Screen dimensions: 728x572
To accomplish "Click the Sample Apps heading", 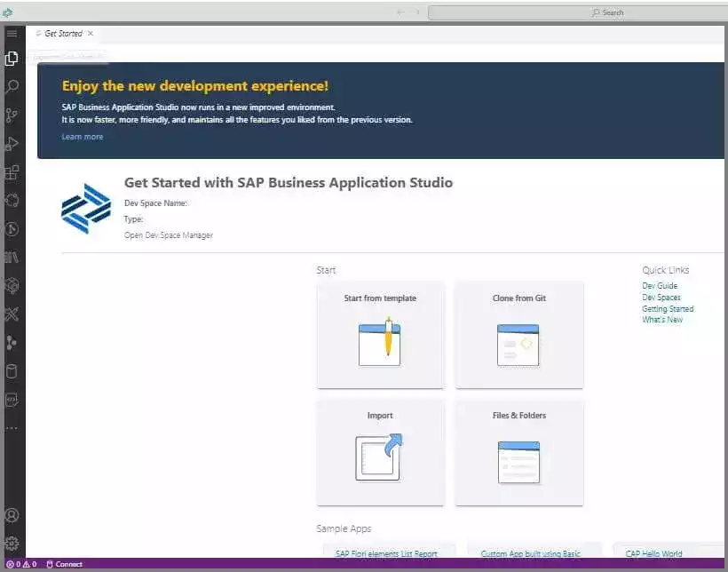I will 344,528.
